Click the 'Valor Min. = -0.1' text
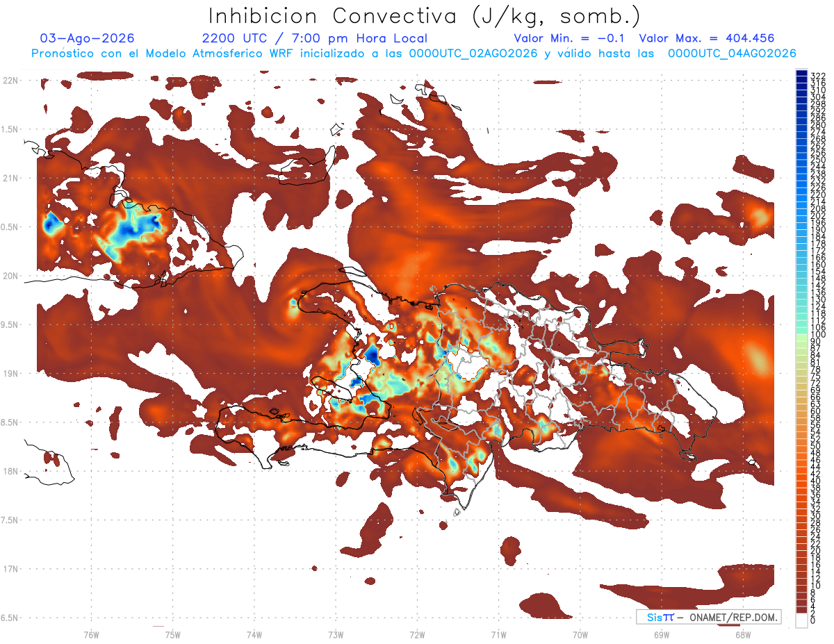 click(x=570, y=38)
